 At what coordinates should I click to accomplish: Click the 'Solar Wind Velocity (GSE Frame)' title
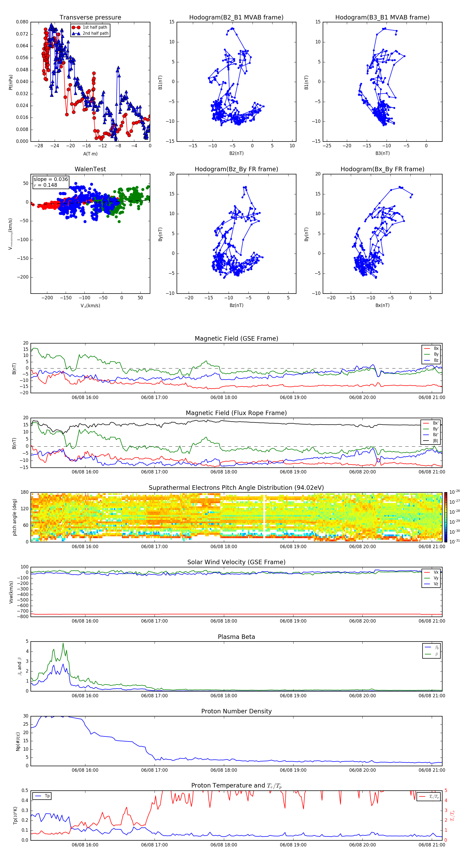tap(236, 562)
